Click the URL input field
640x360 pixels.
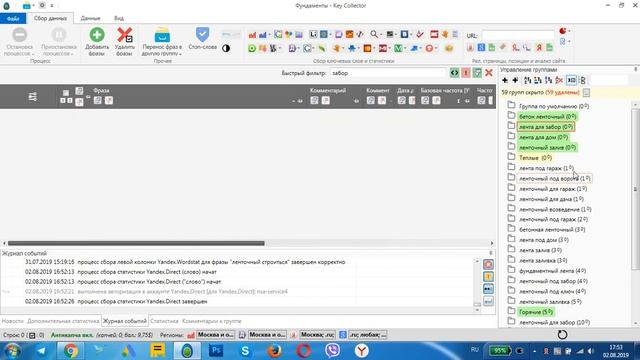518,35
